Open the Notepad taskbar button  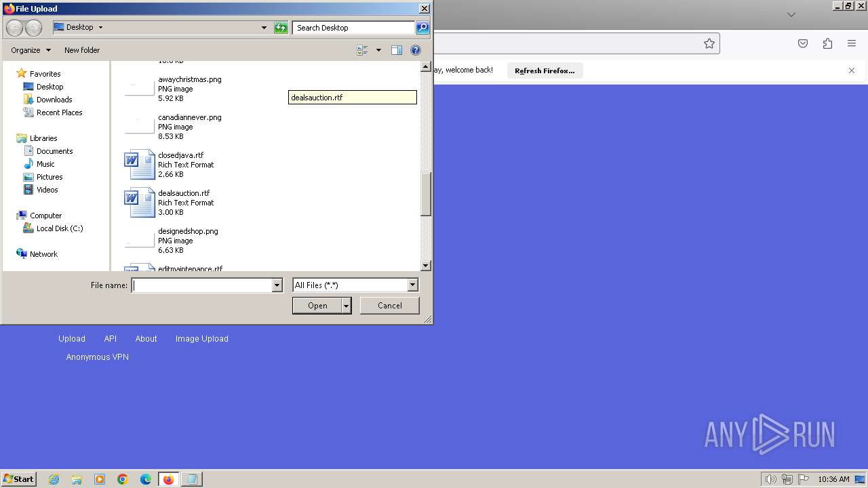coord(192,479)
